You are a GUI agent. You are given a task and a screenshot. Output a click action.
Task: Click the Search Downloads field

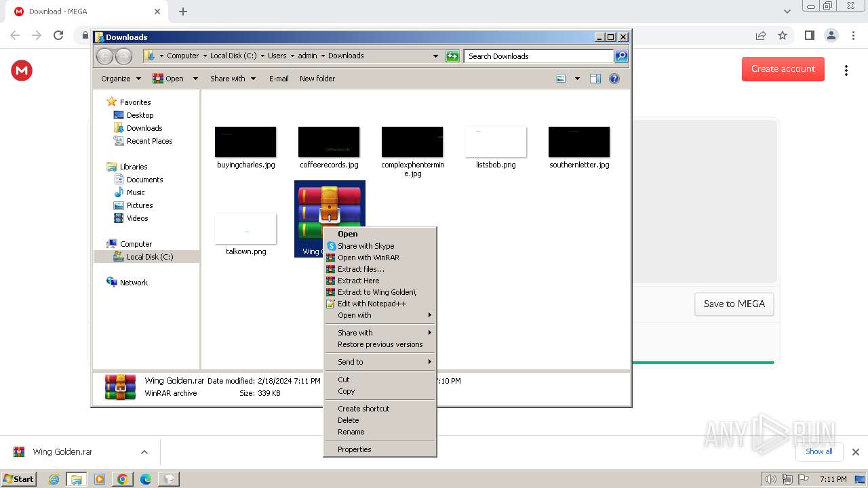click(x=539, y=56)
